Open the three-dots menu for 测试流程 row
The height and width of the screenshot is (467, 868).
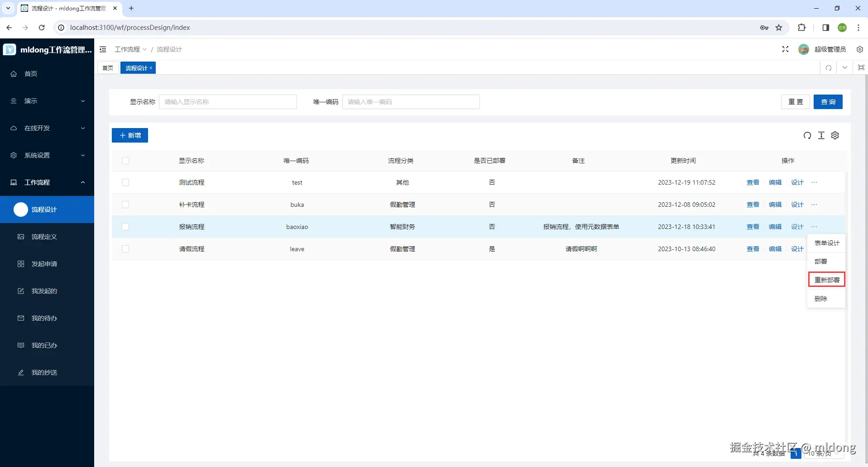pyautogui.click(x=814, y=182)
